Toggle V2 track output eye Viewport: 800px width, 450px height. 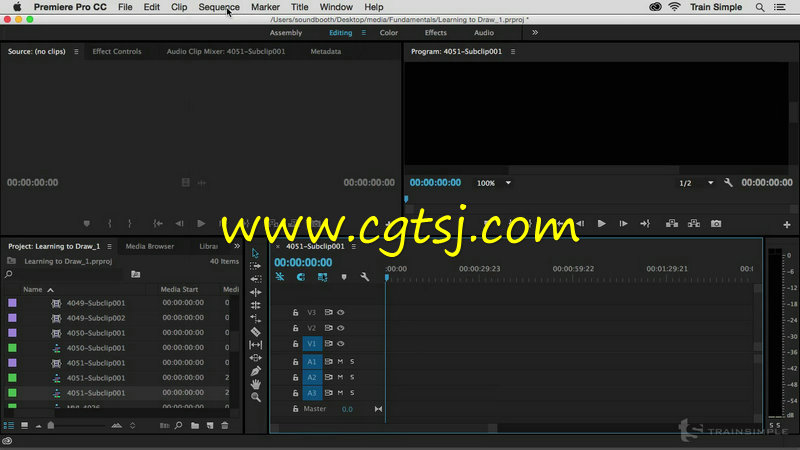pyautogui.click(x=341, y=328)
